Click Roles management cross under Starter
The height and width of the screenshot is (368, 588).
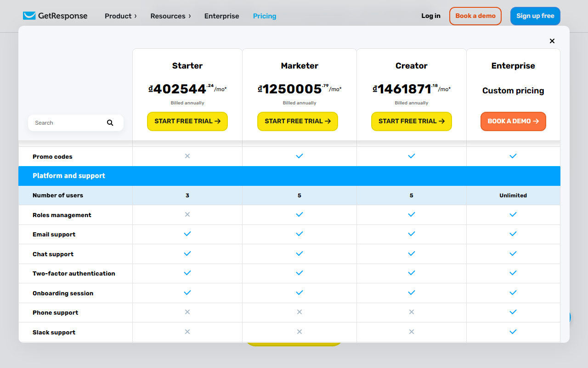coord(187,214)
